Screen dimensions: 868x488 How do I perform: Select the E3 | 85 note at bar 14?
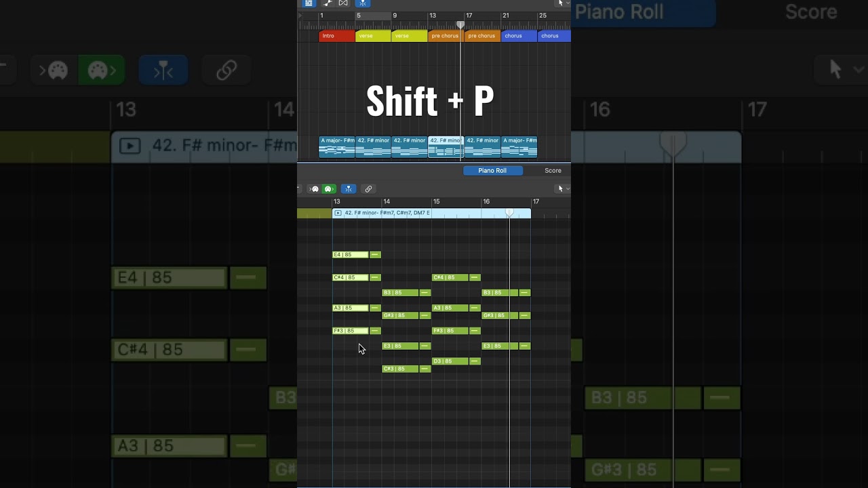pyautogui.click(x=400, y=346)
